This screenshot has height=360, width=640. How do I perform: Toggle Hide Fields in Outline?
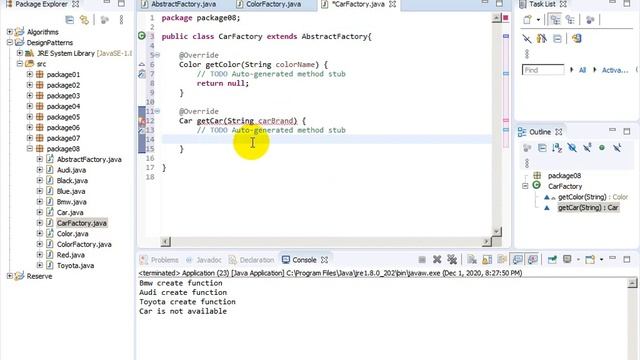572,148
